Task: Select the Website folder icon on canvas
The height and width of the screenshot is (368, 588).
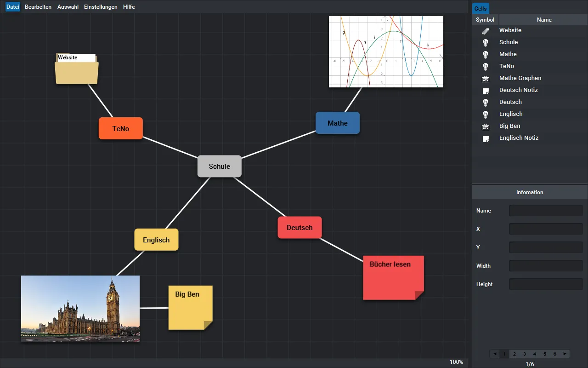Action: (x=77, y=69)
